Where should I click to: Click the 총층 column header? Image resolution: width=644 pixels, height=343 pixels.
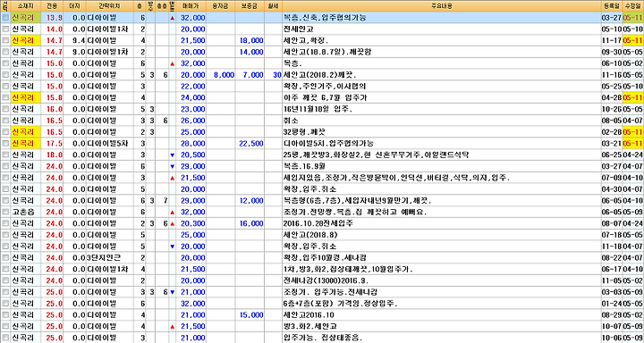[x=163, y=6]
